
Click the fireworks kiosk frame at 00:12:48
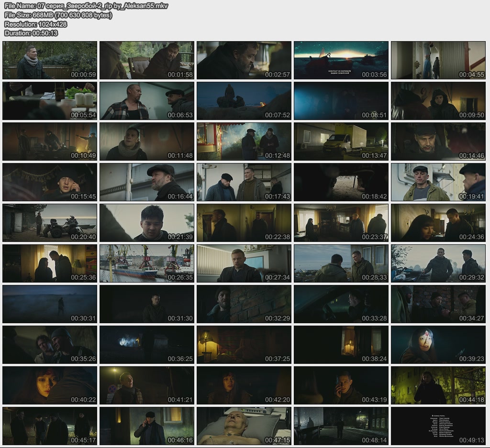point(244,142)
